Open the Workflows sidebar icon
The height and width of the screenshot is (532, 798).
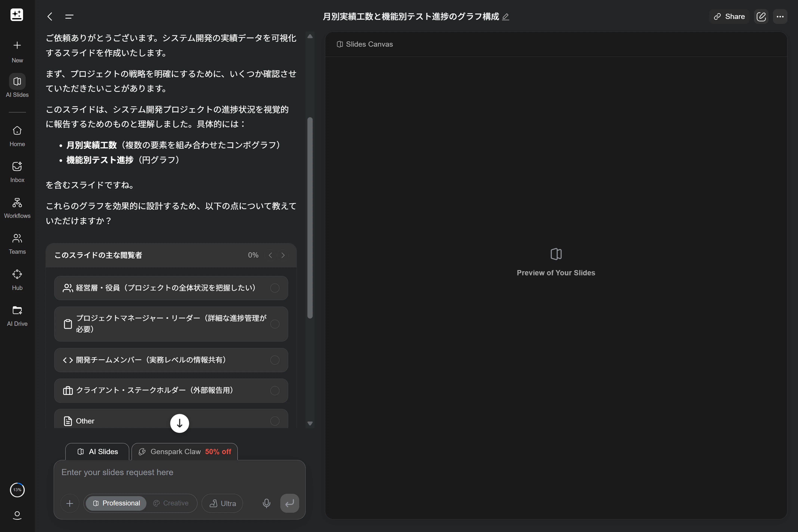tap(17, 208)
